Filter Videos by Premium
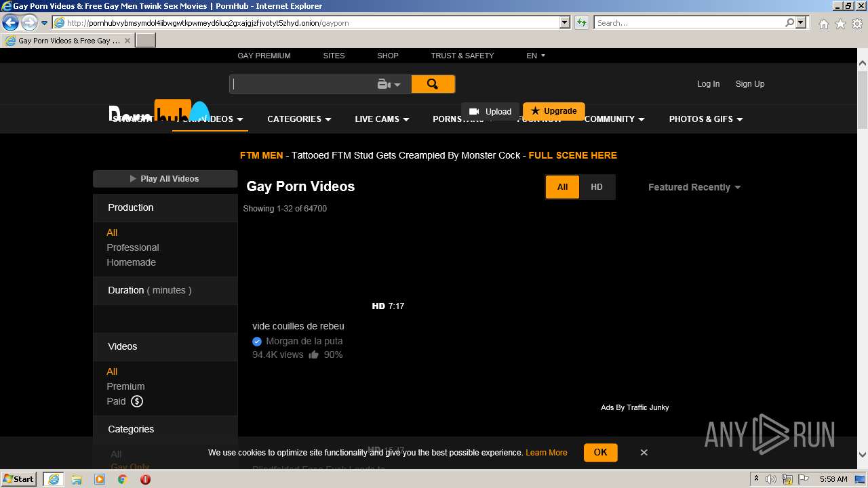 [x=125, y=386]
